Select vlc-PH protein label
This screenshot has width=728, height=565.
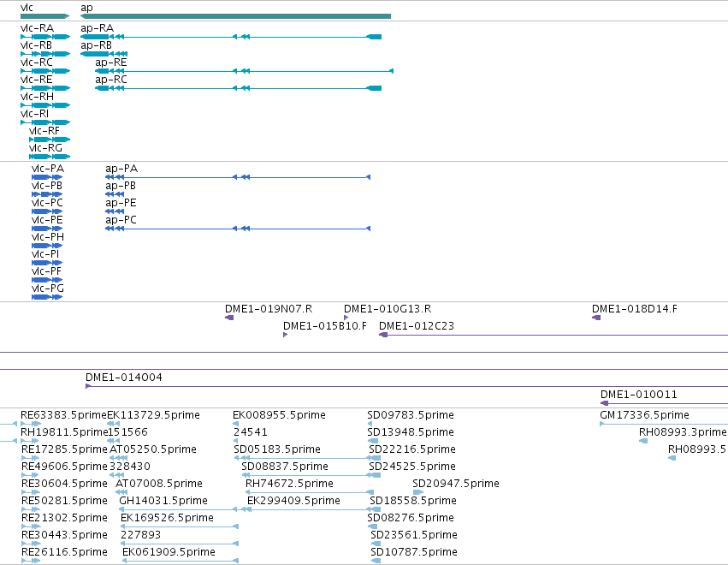[48, 237]
